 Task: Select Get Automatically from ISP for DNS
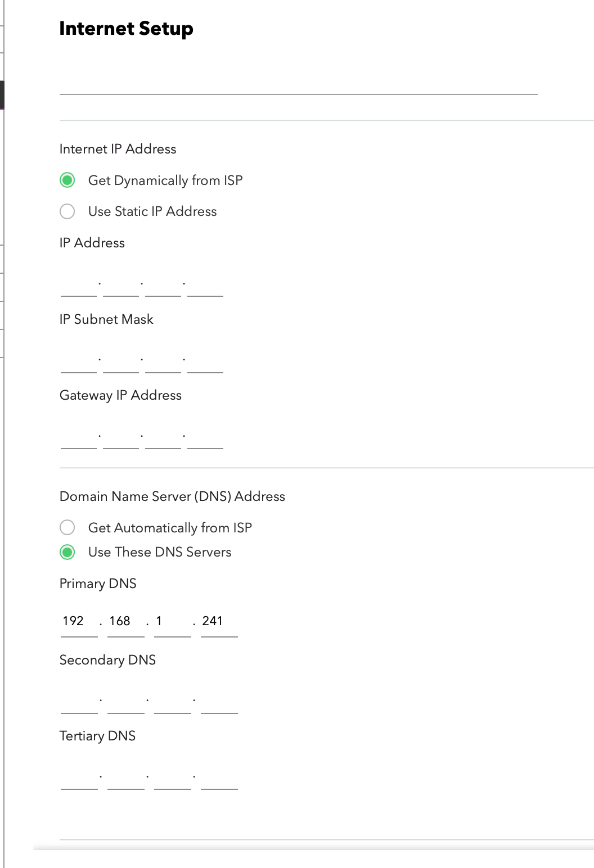(x=67, y=527)
